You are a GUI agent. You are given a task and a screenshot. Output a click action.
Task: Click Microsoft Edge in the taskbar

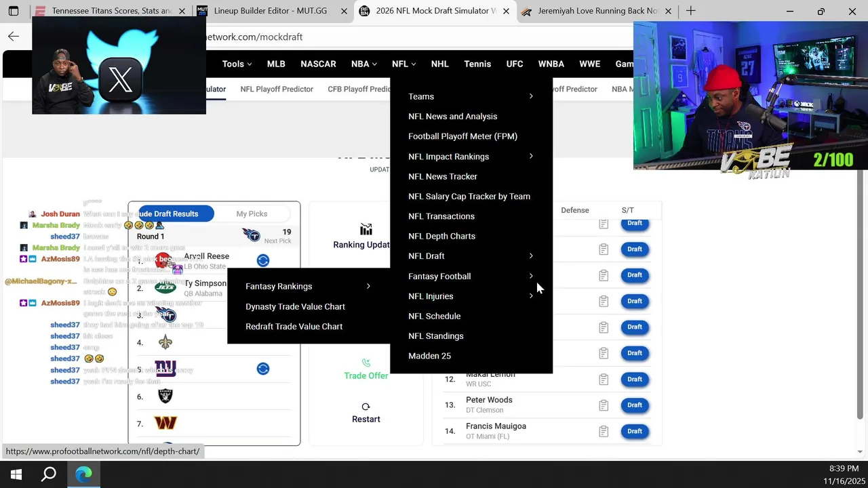pyautogui.click(x=83, y=474)
